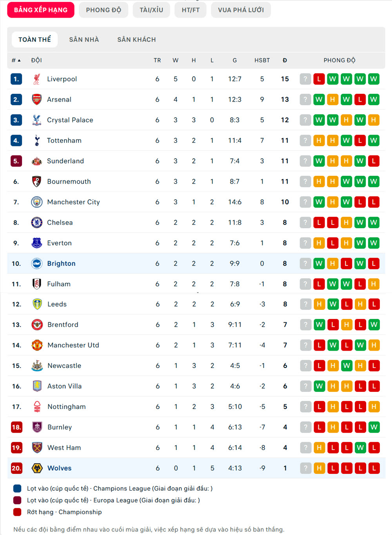Select the TOÀN THỂ filter
The image size is (392, 535).
pyautogui.click(x=34, y=40)
